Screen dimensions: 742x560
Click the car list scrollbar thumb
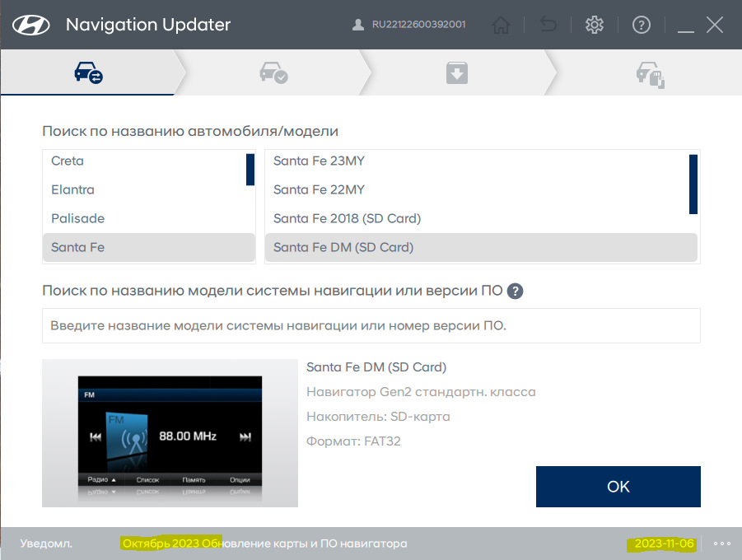pyautogui.click(x=250, y=170)
